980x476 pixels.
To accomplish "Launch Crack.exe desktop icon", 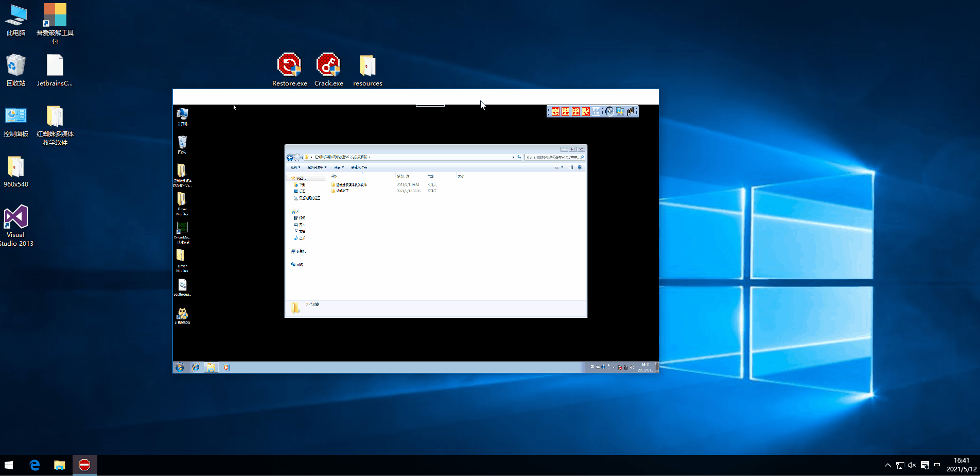I will click(328, 66).
